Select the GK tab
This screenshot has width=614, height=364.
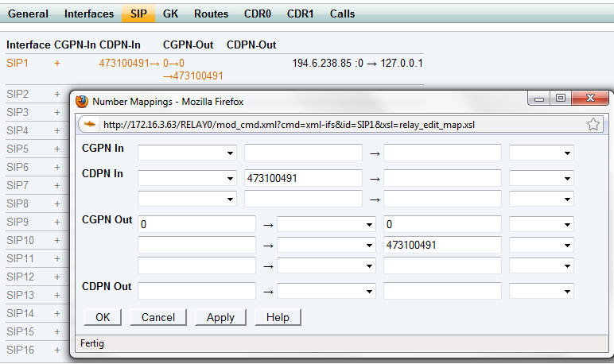[170, 14]
